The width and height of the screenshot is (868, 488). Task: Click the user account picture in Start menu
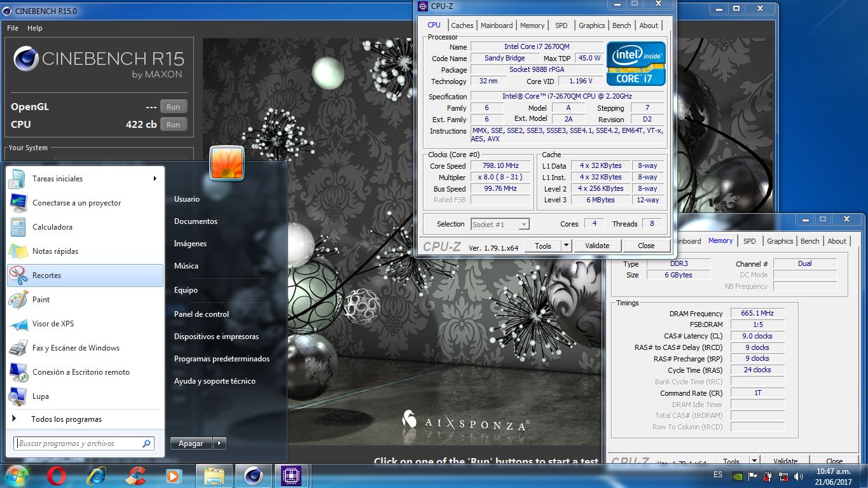pos(227,164)
